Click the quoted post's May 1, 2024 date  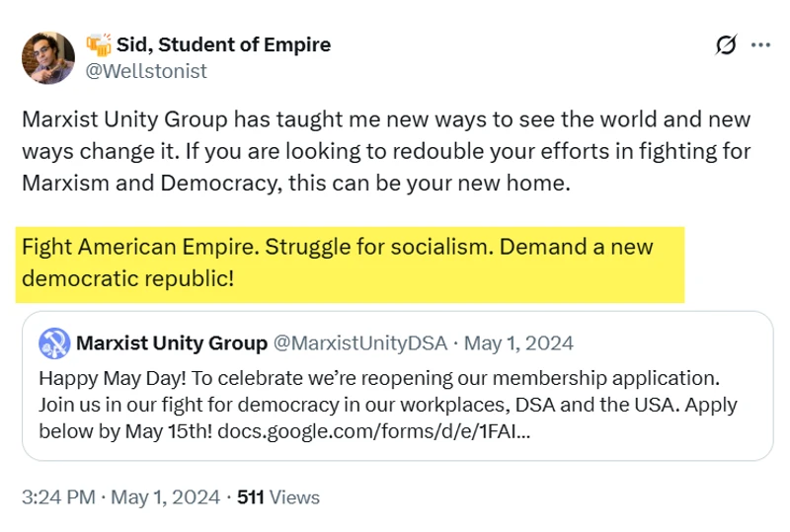click(x=518, y=343)
